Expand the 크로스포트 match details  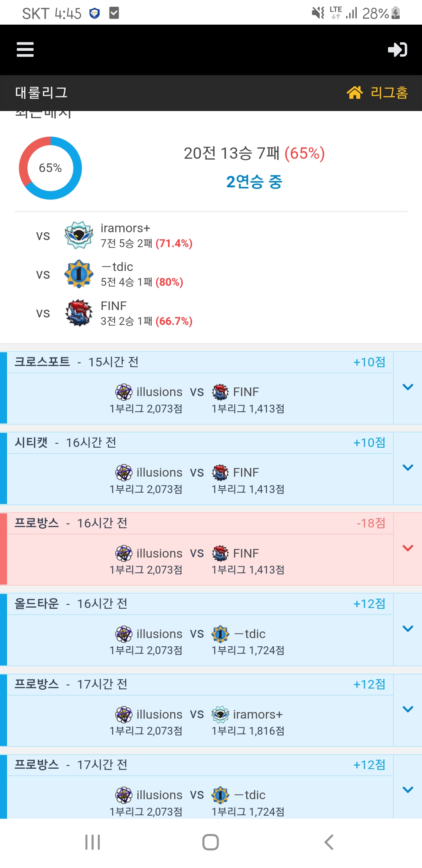pos(408,387)
